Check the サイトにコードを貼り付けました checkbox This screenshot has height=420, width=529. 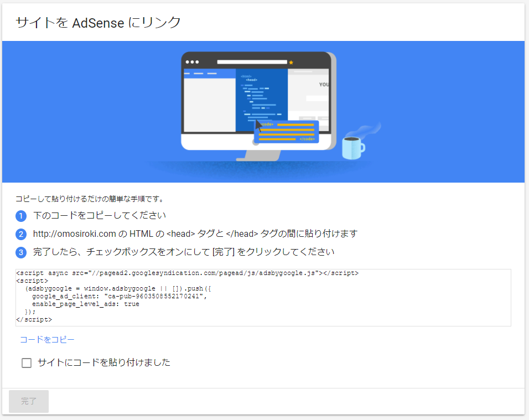coord(27,363)
